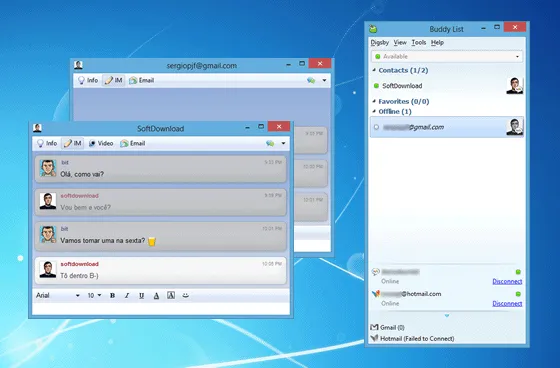Image resolution: width=560 pixels, height=368 pixels.
Task: Click the Digsby logo in Buddy List title
Action: click(x=373, y=29)
